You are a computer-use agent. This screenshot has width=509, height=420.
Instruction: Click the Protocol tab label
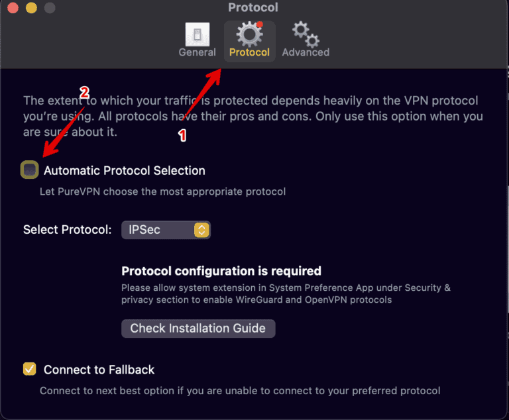[249, 52]
